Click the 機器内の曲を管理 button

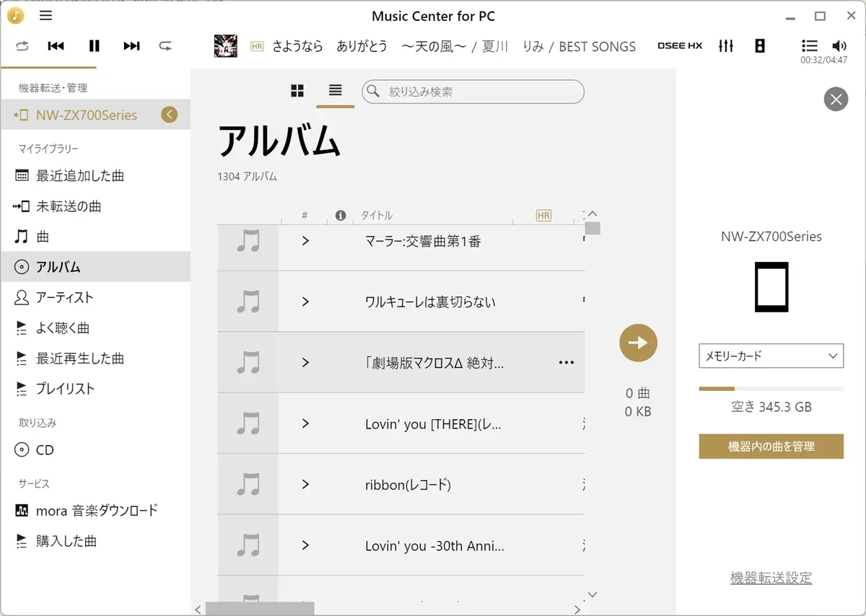771,446
